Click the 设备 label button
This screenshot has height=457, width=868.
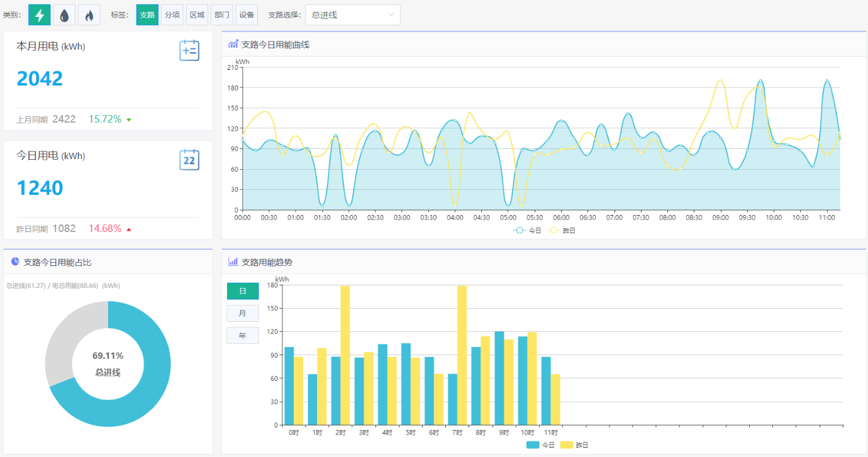247,15
